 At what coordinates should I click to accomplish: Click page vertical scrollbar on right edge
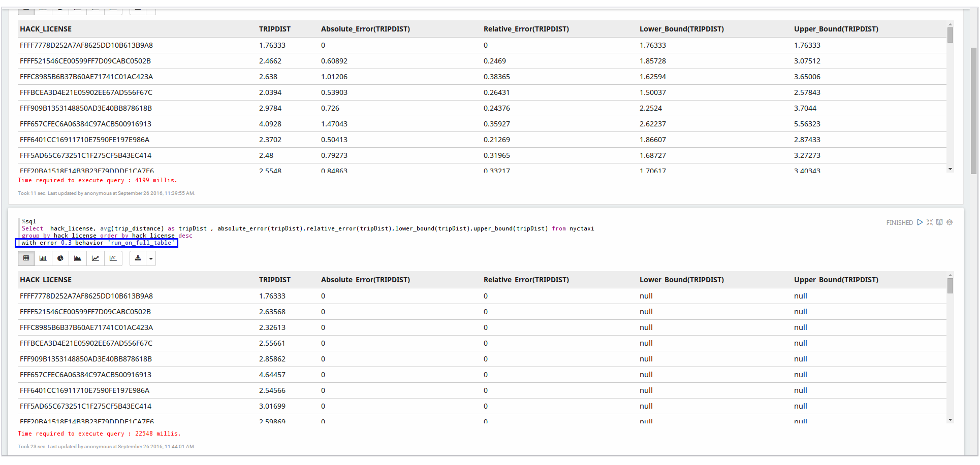[x=973, y=111]
